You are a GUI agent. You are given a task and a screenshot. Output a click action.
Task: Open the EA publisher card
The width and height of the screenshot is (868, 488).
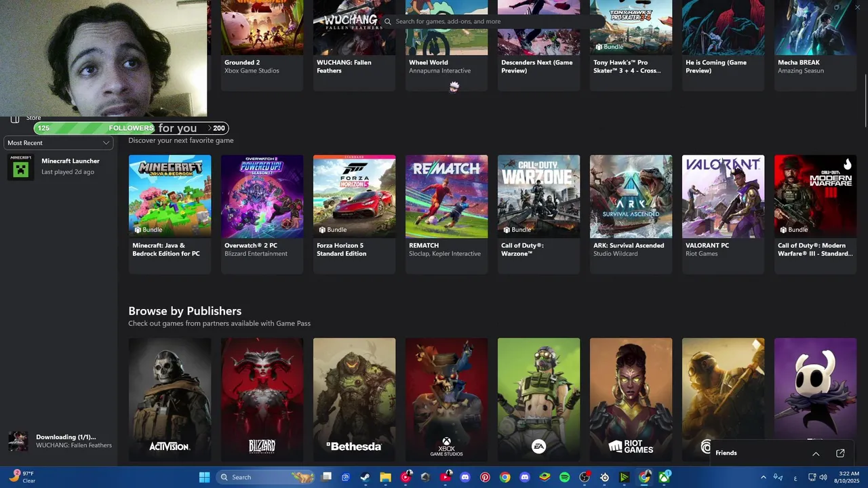click(538, 400)
